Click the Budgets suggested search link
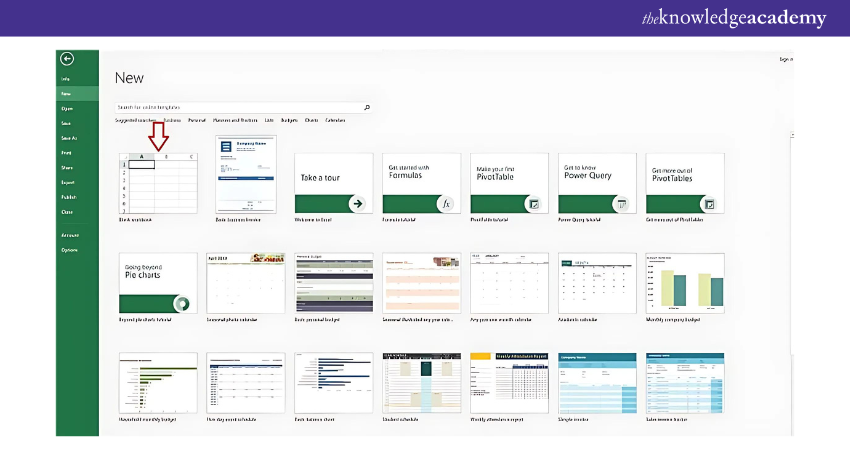850x450 pixels. click(x=289, y=120)
